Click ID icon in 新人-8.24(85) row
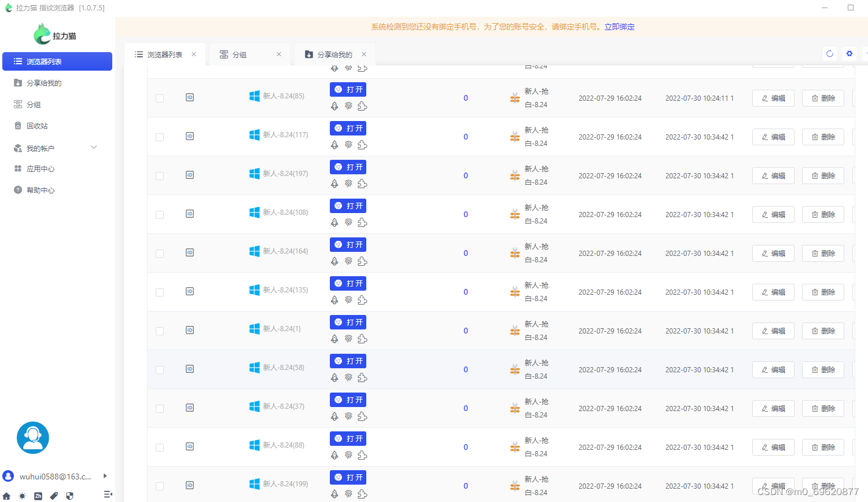868x502 pixels. pos(190,97)
